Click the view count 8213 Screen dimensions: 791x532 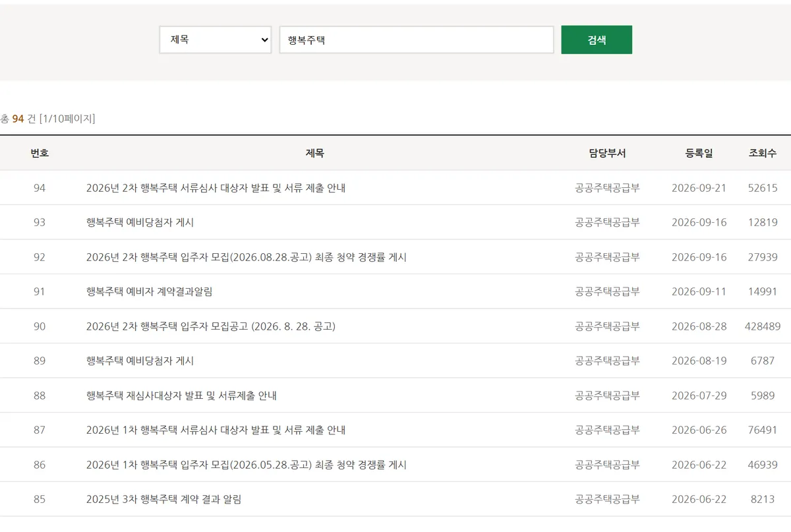pyautogui.click(x=763, y=499)
